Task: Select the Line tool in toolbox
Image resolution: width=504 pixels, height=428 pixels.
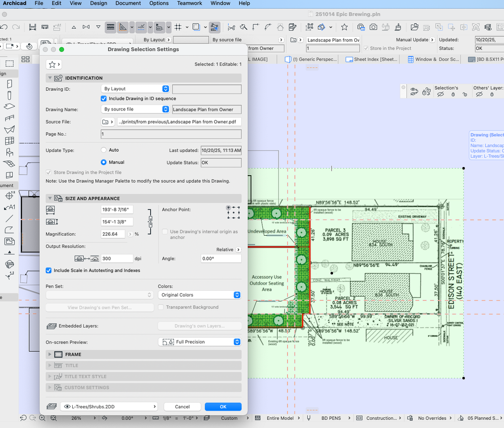Action: coord(9,219)
